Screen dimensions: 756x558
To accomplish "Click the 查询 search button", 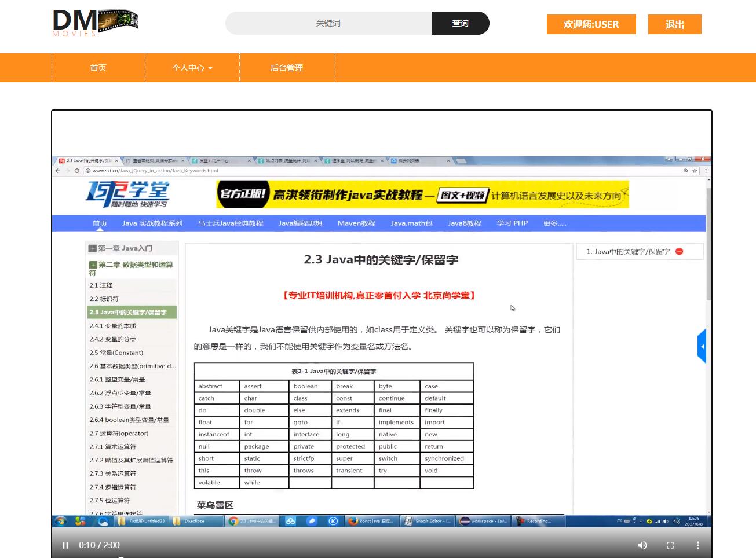I will tap(460, 23).
